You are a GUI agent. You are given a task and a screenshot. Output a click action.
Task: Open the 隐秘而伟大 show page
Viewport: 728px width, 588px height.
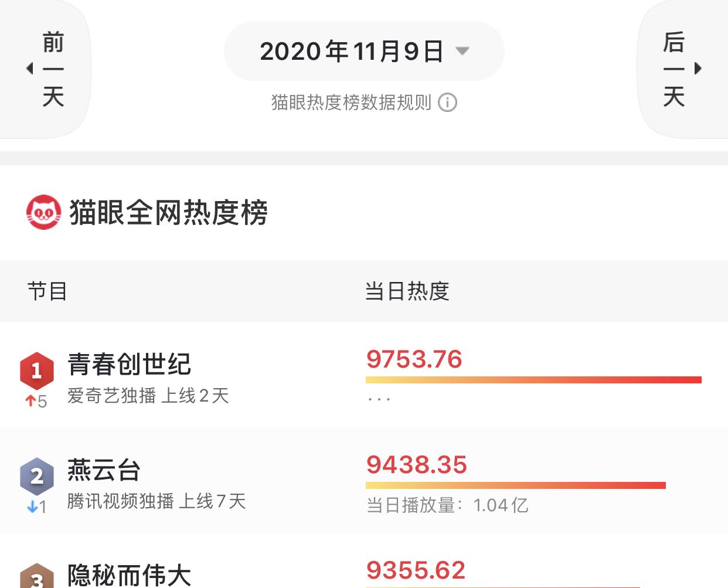point(130,576)
